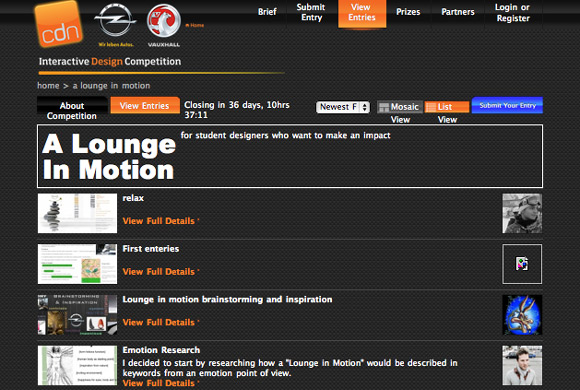Screen dimensions: 580x390
Task: Select the About Competition tab
Action: (x=72, y=111)
